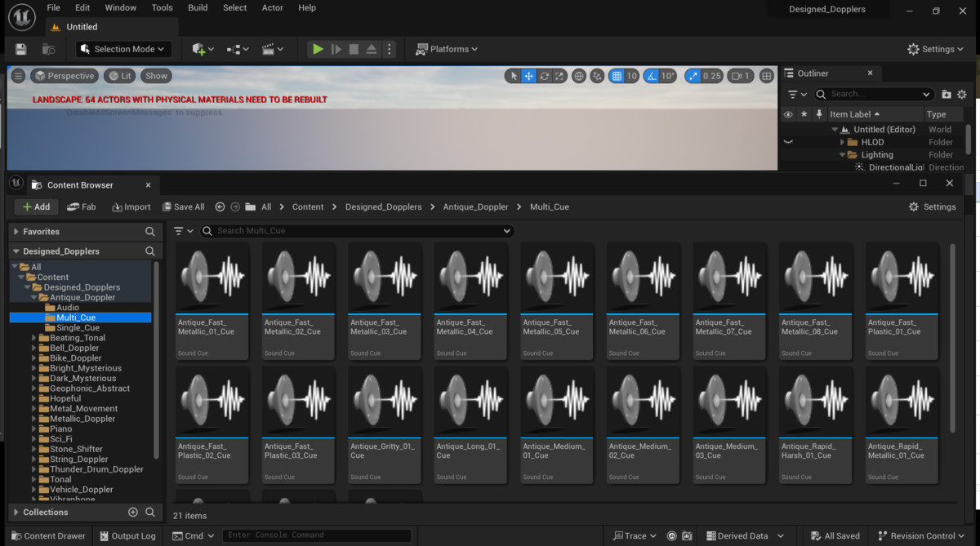Click Save All in the Content Browser
The height and width of the screenshot is (546, 980).
(x=183, y=206)
